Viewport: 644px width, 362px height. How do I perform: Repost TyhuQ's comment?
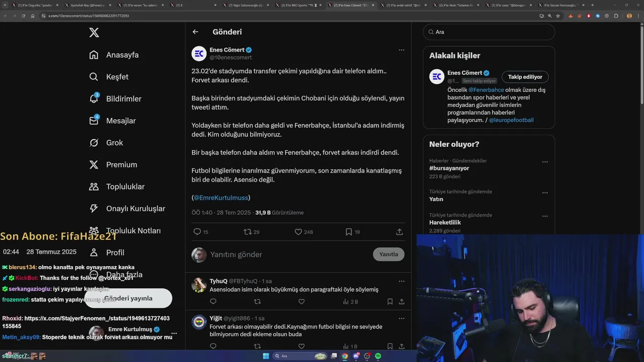tap(257, 302)
